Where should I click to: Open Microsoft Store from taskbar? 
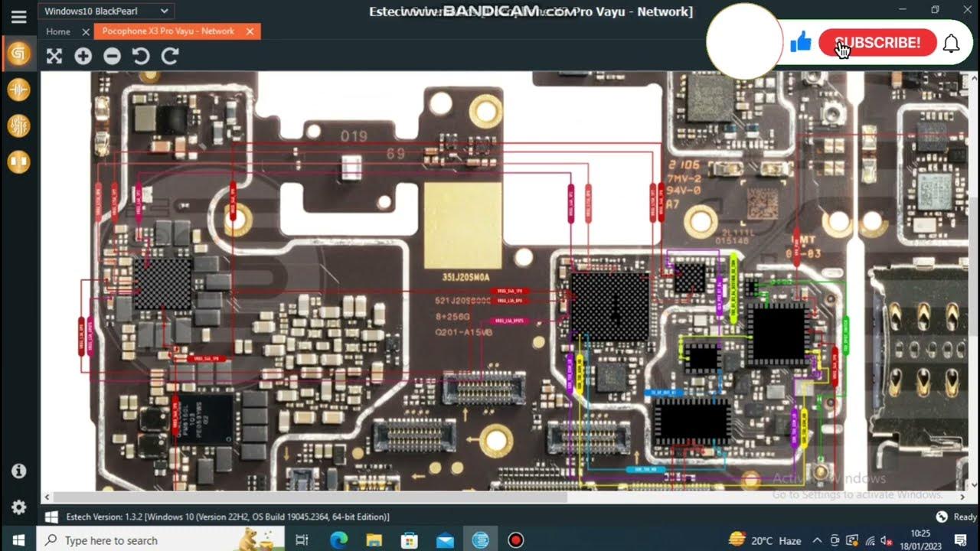point(410,540)
